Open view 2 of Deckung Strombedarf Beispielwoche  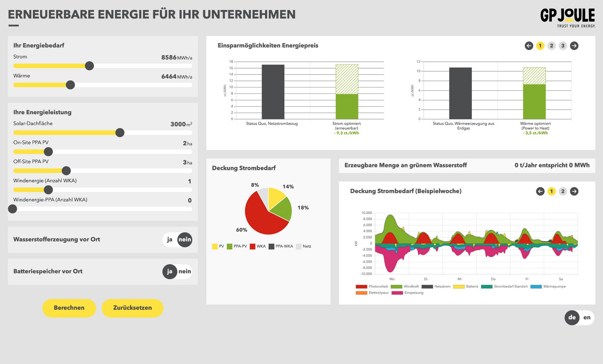[x=562, y=191]
